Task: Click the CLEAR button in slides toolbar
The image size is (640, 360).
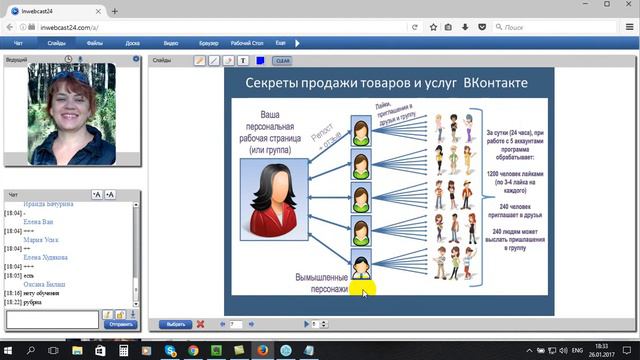Action: coord(282,61)
